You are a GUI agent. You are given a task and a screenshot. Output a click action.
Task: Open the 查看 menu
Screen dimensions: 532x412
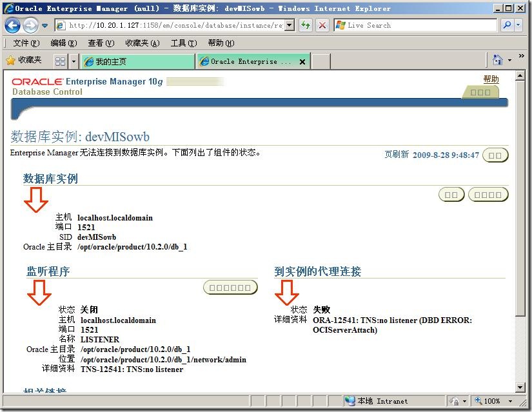pyautogui.click(x=101, y=43)
